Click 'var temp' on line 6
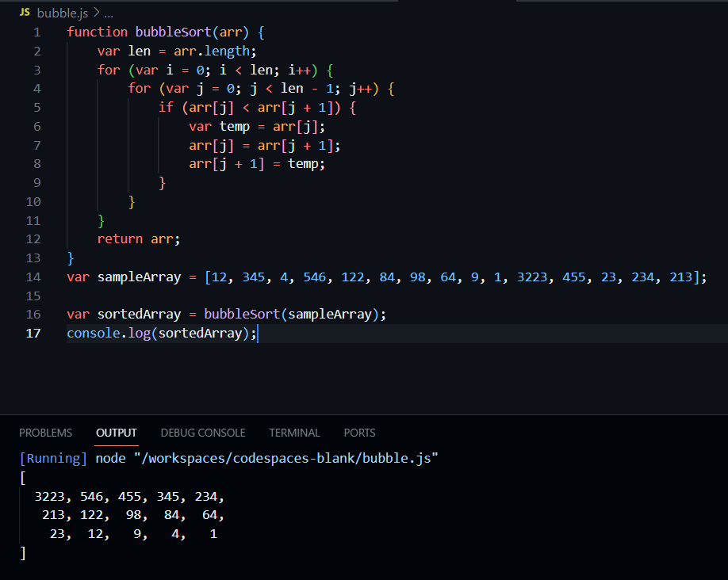Image resolution: width=728 pixels, height=580 pixels. pos(219,126)
